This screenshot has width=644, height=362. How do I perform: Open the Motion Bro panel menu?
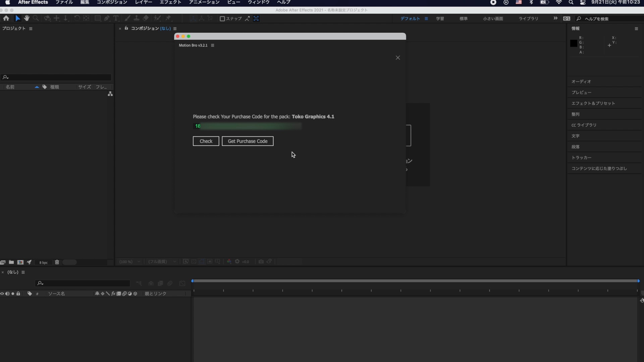[213, 45]
